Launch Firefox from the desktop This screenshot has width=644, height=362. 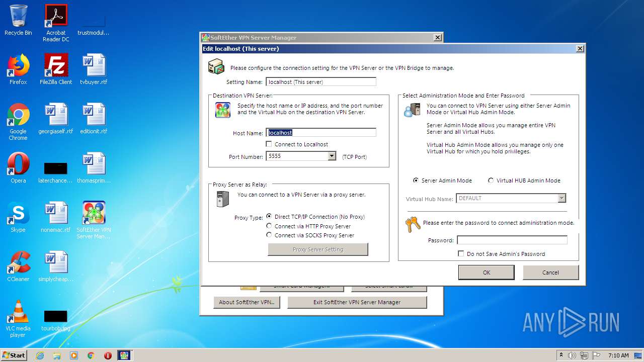[18, 69]
